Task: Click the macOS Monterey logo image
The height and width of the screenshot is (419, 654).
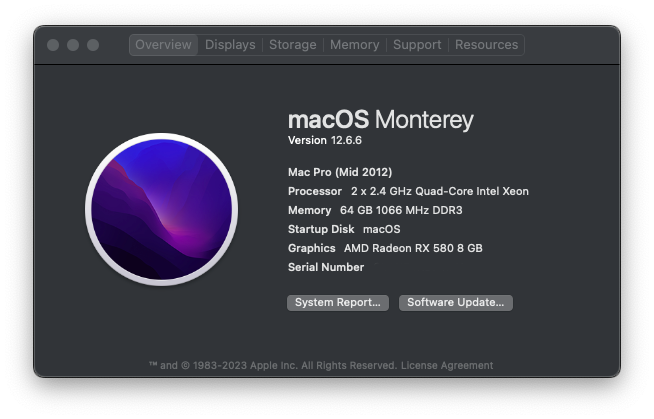Action: [x=162, y=209]
